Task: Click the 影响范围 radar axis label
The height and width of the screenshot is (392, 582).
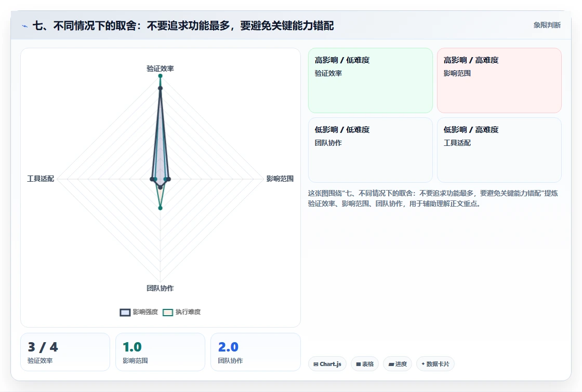Action: click(x=280, y=179)
